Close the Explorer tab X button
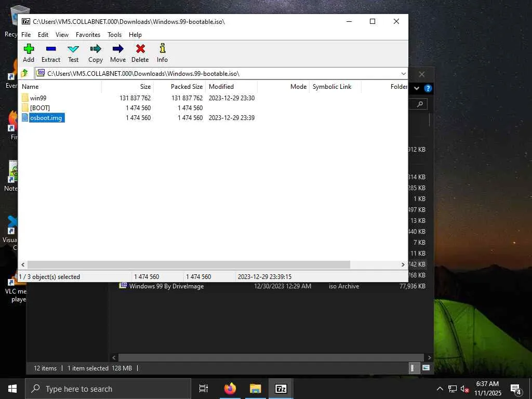532x399 pixels. 421,74
